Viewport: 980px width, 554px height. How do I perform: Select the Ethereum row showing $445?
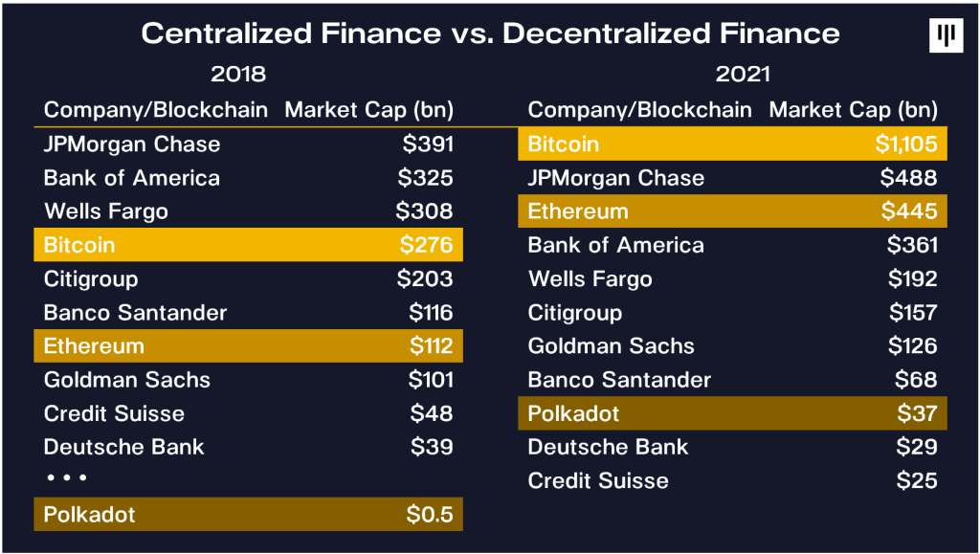[732, 211]
